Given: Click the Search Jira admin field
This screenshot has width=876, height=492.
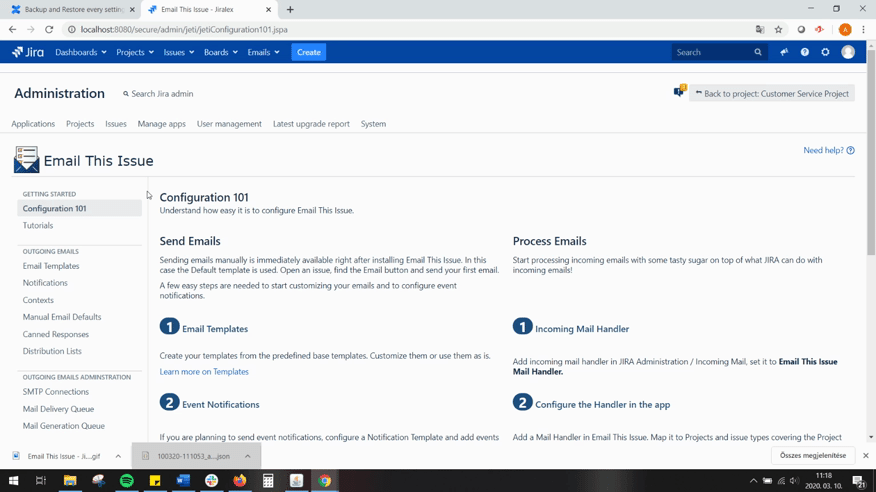Looking at the screenshot, I should coord(159,93).
